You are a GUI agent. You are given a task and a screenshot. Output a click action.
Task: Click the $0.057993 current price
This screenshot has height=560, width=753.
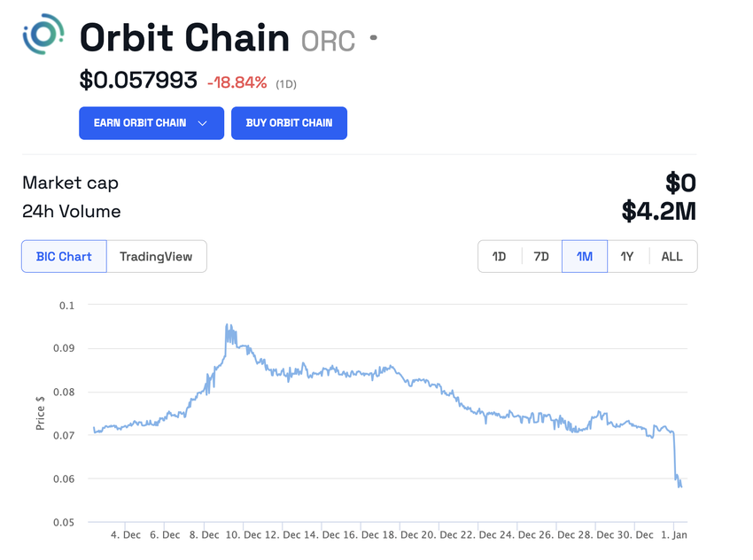tap(138, 81)
